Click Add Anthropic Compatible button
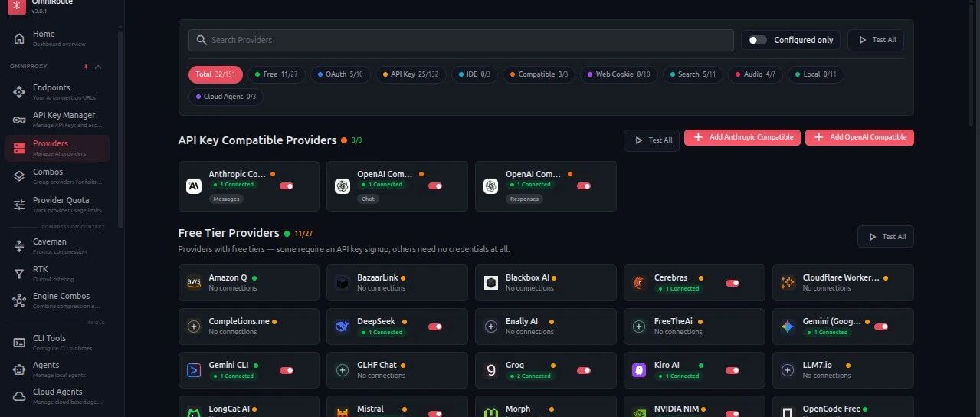Image resolution: width=980 pixels, height=417 pixels. (x=742, y=137)
